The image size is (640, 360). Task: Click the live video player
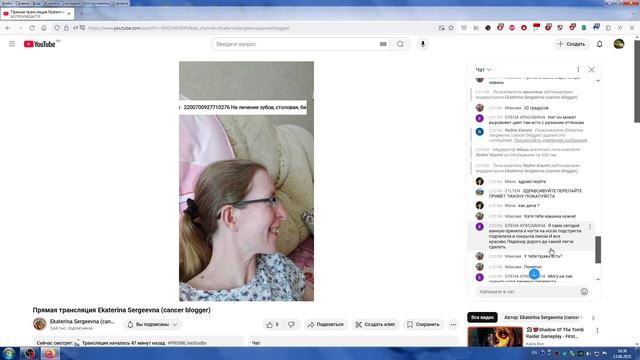pos(247,181)
